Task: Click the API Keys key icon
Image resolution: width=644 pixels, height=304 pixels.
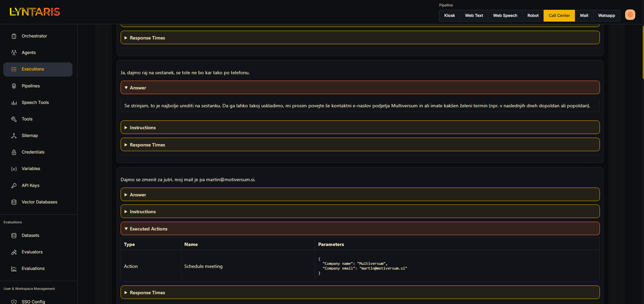Action: click(x=14, y=186)
